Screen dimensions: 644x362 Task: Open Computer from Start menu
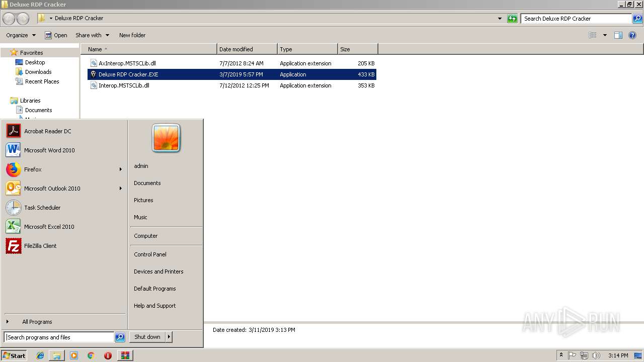click(145, 236)
